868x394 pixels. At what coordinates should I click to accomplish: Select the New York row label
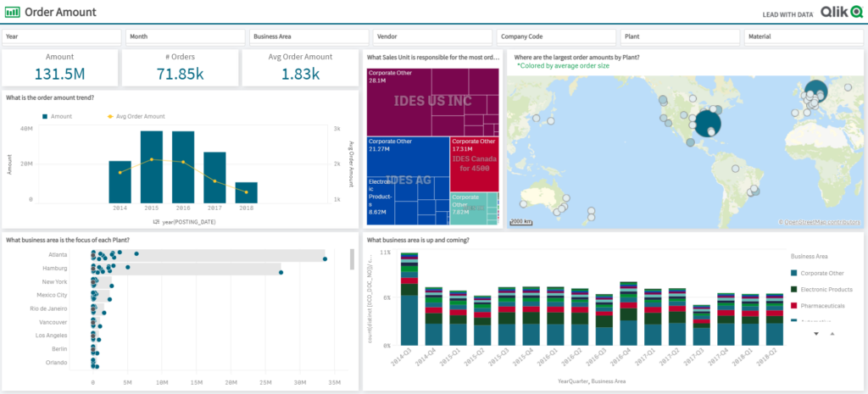[55, 281]
